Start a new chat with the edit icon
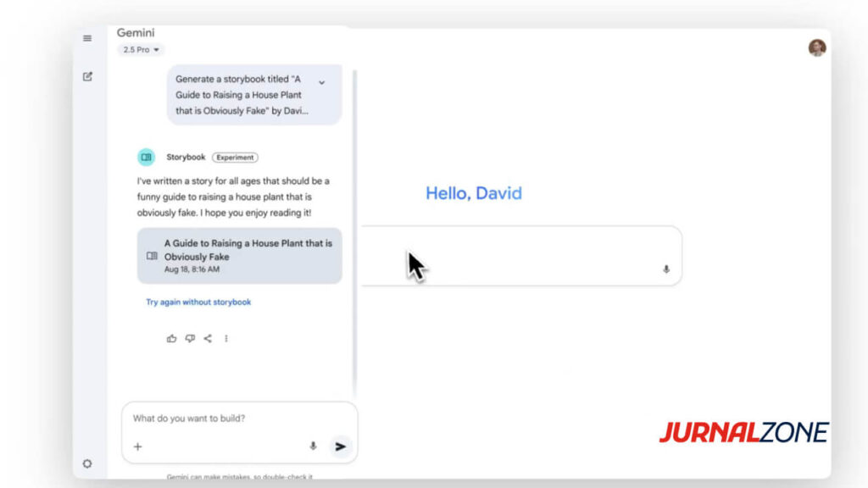868x488 pixels. tap(87, 77)
